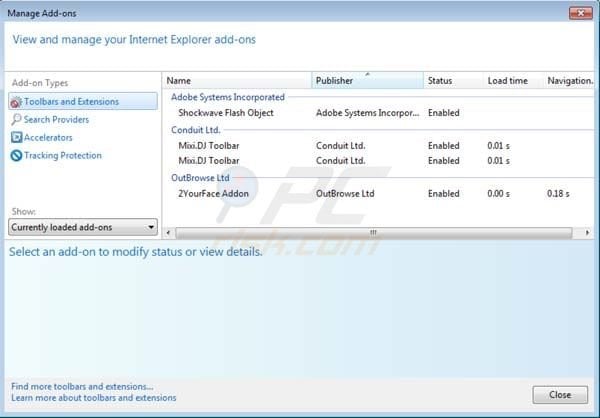Image resolution: width=600 pixels, height=418 pixels.
Task: Click OutBrowse Ltd publisher cell
Action: pos(345,194)
